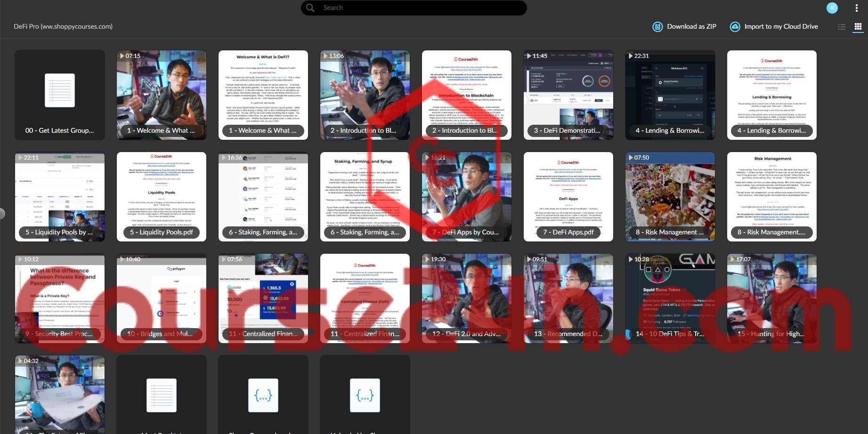
Task: Play the 3 - DeFi Demonstration video
Action: [568, 95]
